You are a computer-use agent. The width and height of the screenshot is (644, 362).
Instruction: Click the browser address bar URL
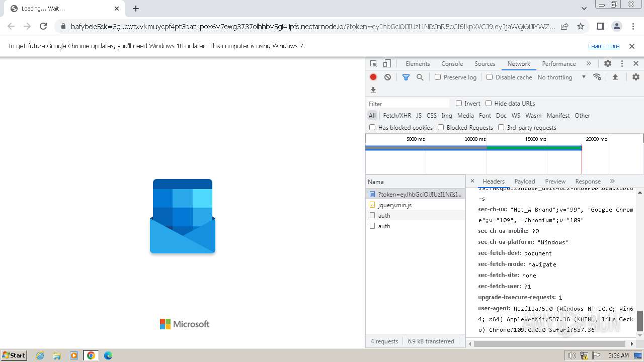point(313,27)
